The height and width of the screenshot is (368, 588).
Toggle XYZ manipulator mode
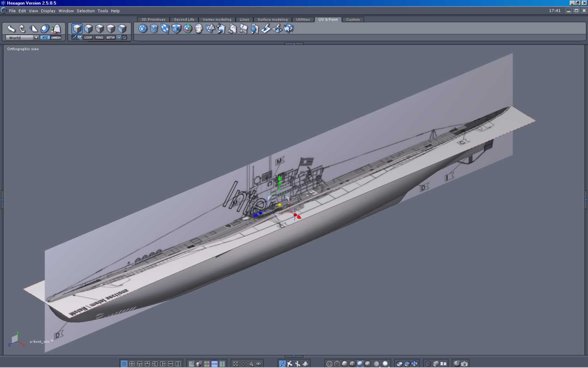pos(45,38)
